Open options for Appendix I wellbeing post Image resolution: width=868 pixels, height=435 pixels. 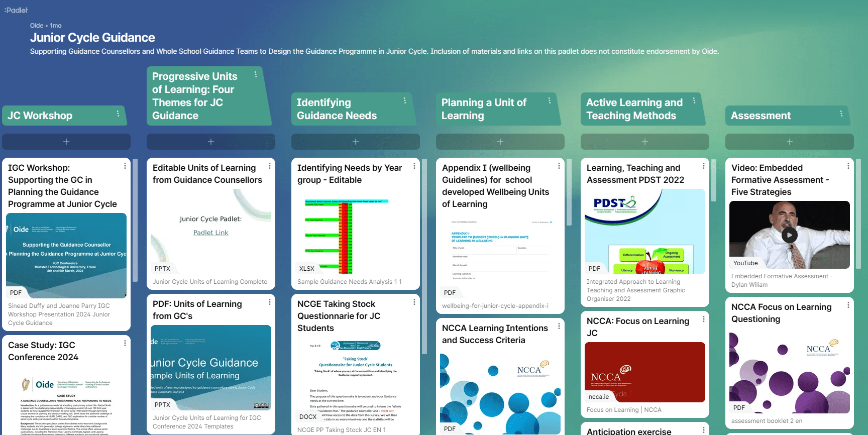coord(559,166)
